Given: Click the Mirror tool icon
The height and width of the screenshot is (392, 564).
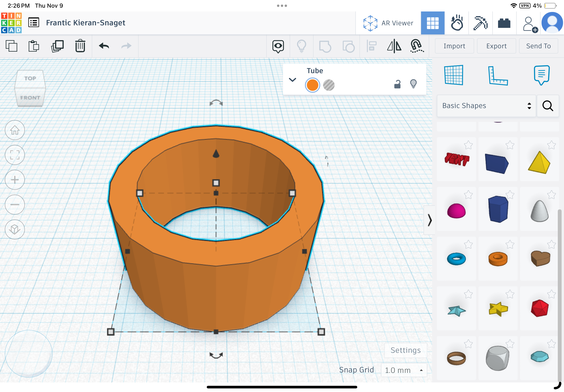Looking at the screenshot, I should click(x=394, y=46).
